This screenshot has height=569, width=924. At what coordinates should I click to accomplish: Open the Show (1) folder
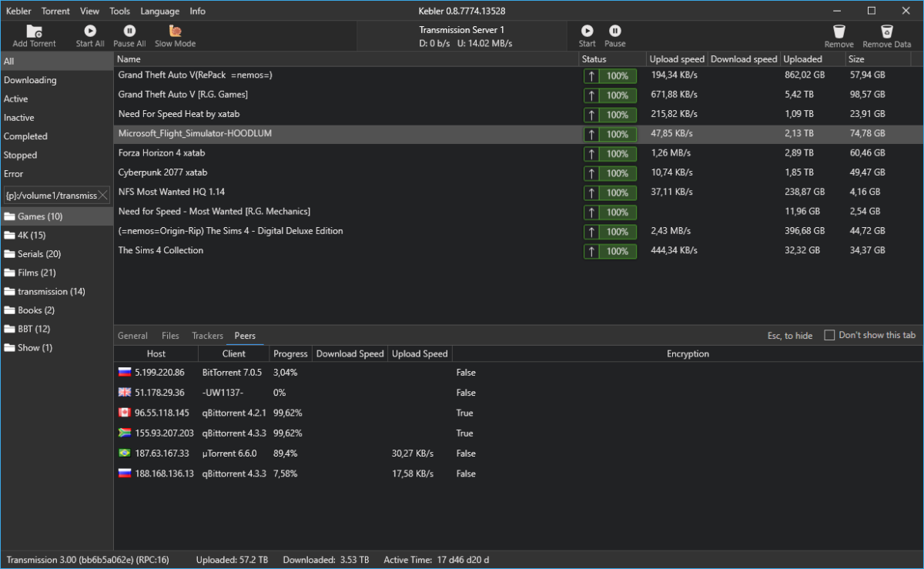[x=57, y=347]
